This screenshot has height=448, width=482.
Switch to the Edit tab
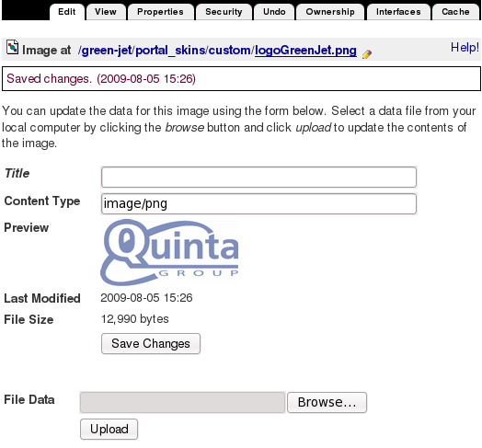[x=67, y=12]
